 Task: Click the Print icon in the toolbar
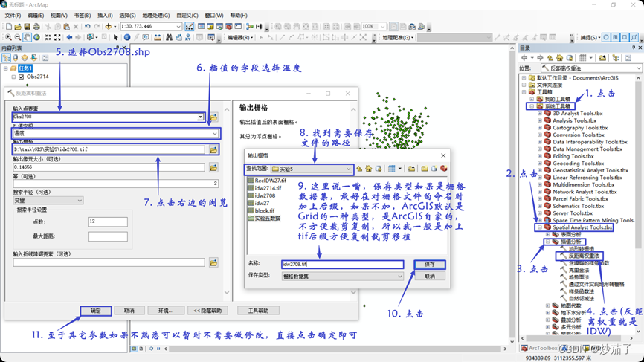(36, 27)
